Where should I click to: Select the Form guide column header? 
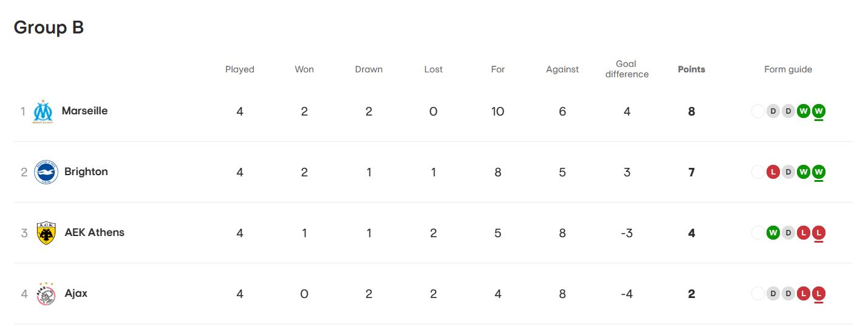(x=788, y=69)
